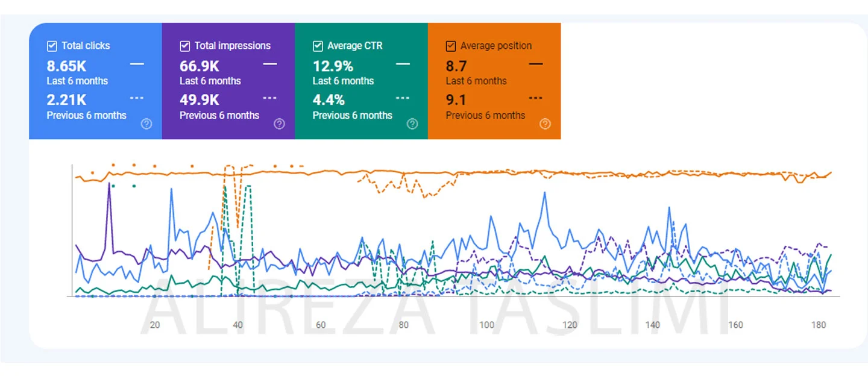Click the 8.7 average position value
Viewport: 868px width, 382px height.
pos(456,66)
